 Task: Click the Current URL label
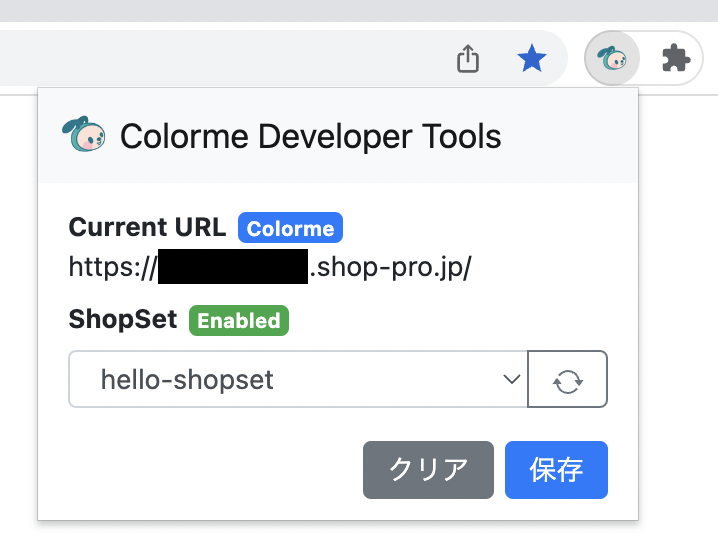point(147,227)
